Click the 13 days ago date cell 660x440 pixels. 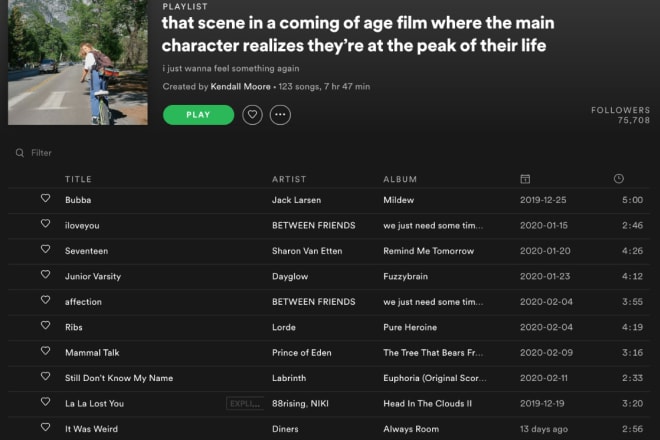point(544,429)
